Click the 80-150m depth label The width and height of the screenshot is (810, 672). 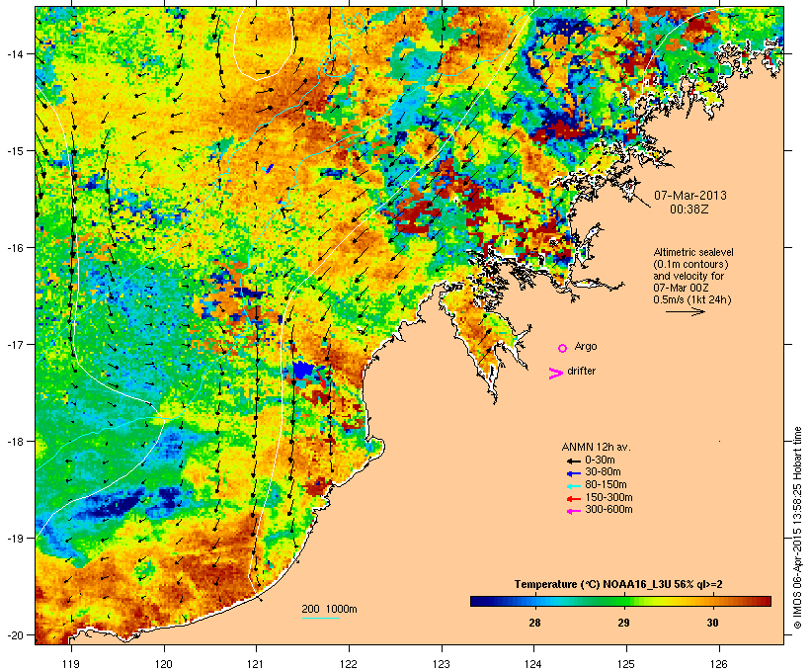coord(606,485)
